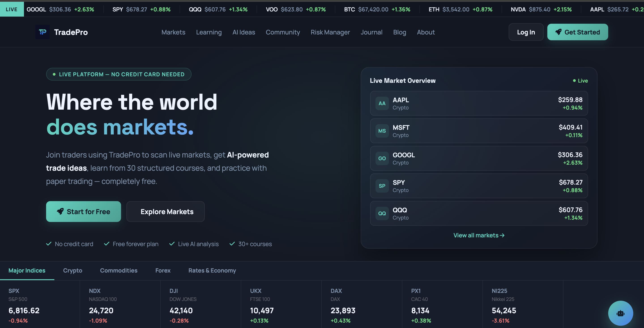Click the SPY ticker icon
644x328 pixels.
(x=382, y=186)
